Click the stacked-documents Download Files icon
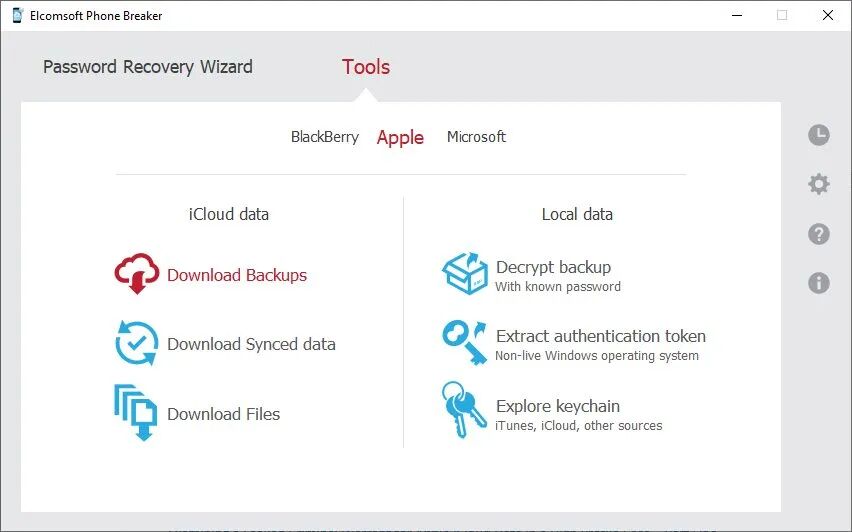This screenshot has width=852, height=532. pos(136,412)
